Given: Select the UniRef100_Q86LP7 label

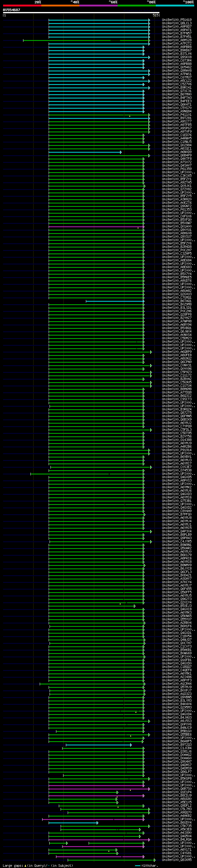Looking at the screenshot, I should click(177, 772).
